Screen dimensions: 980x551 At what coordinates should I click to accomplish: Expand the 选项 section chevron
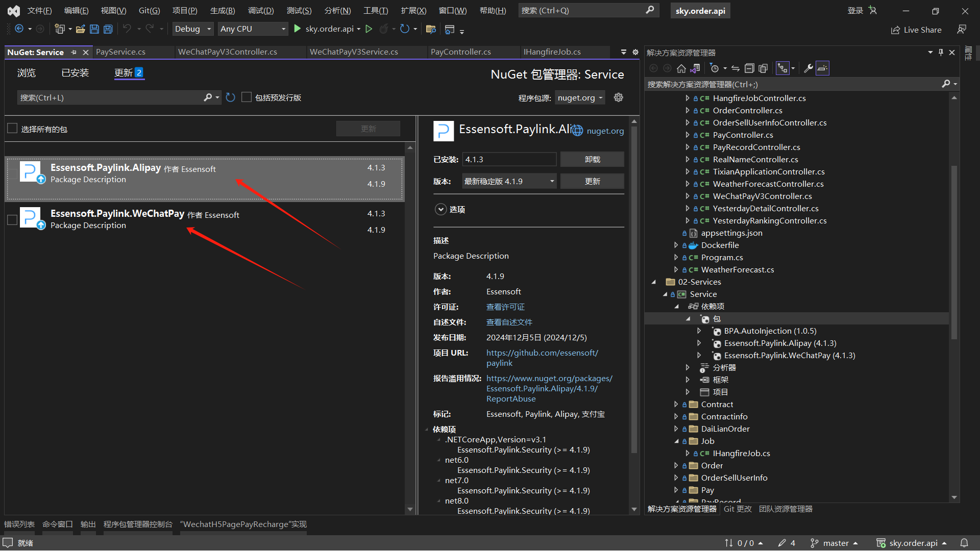click(x=440, y=210)
